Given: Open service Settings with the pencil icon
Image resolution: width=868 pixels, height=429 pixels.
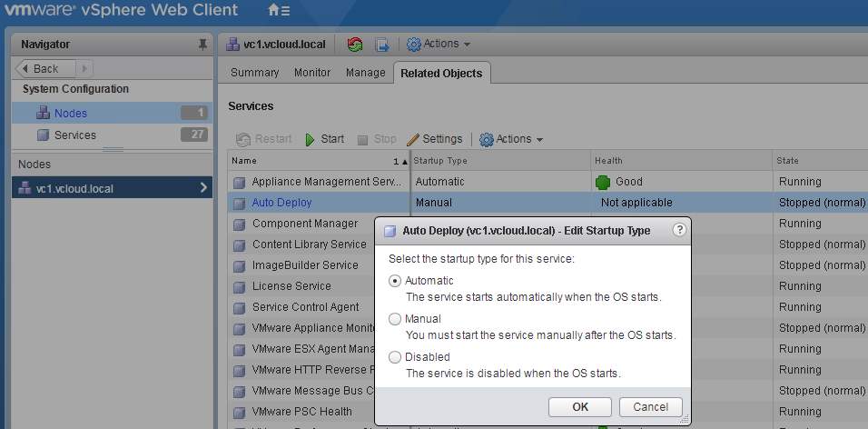Looking at the screenshot, I should click(435, 139).
